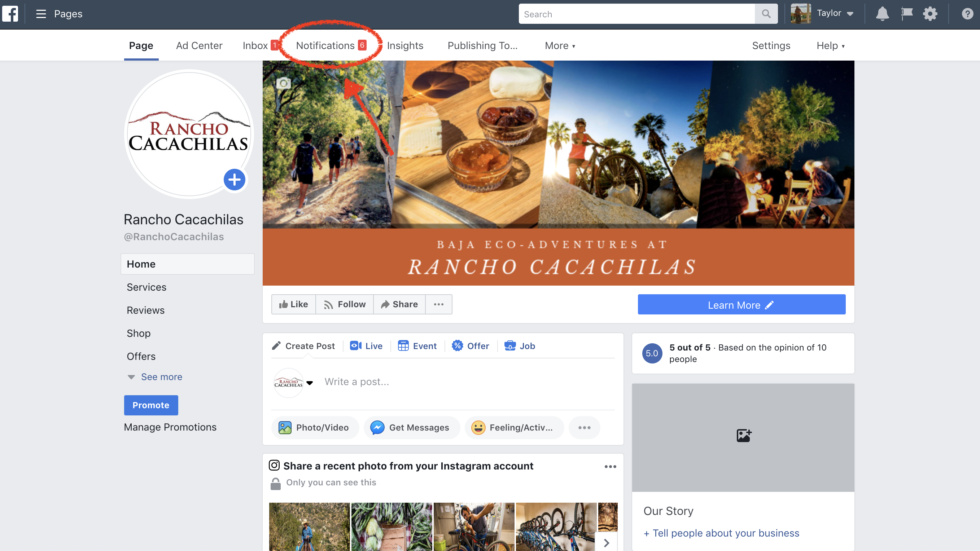Click the camera icon on cover photo
980x551 pixels.
tap(283, 83)
